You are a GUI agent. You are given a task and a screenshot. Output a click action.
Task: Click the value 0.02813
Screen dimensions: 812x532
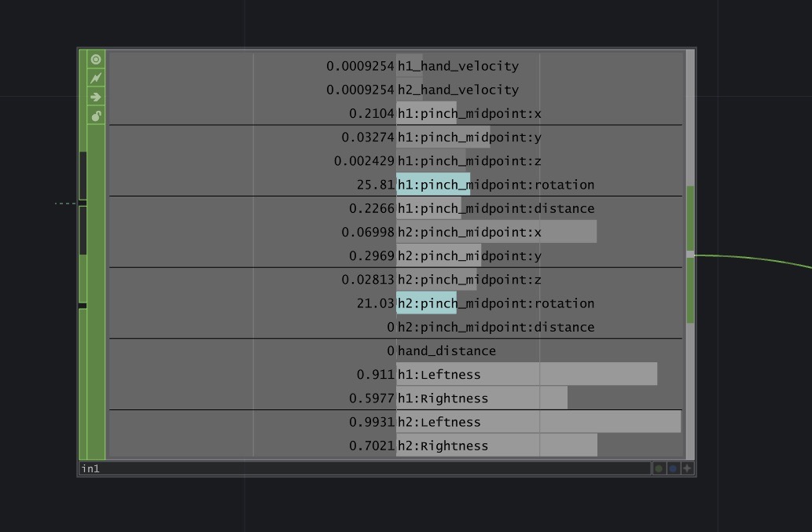(x=368, y=280)
